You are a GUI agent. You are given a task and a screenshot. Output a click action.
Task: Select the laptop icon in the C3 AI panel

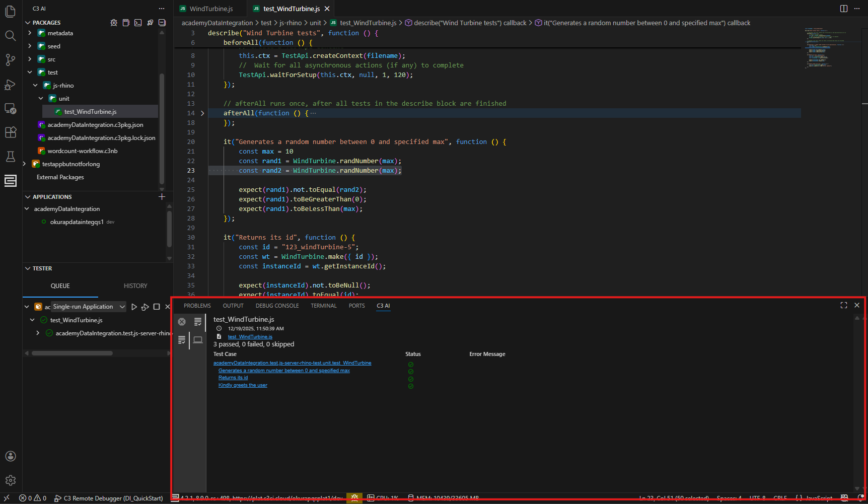click(x=198, y=340)
